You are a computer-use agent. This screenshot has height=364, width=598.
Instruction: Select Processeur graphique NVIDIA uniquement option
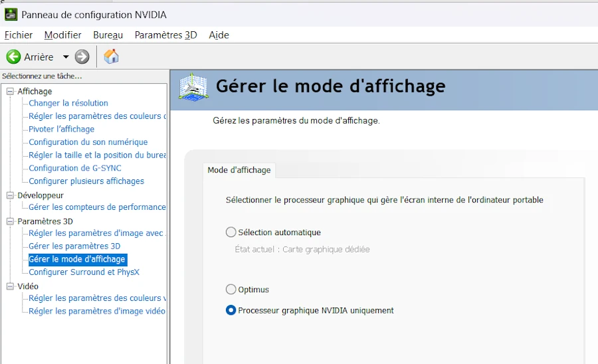point(231,310)
